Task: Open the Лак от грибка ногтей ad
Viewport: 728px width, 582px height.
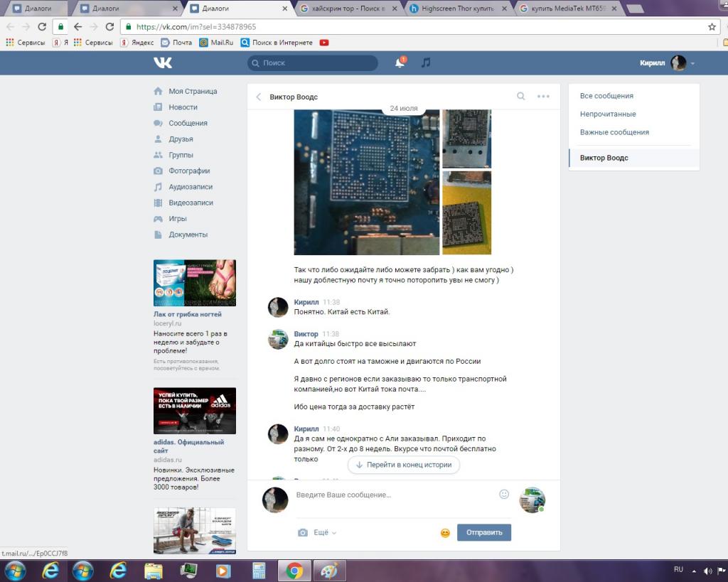Action: pyautogui.click(x=188, y=314)
